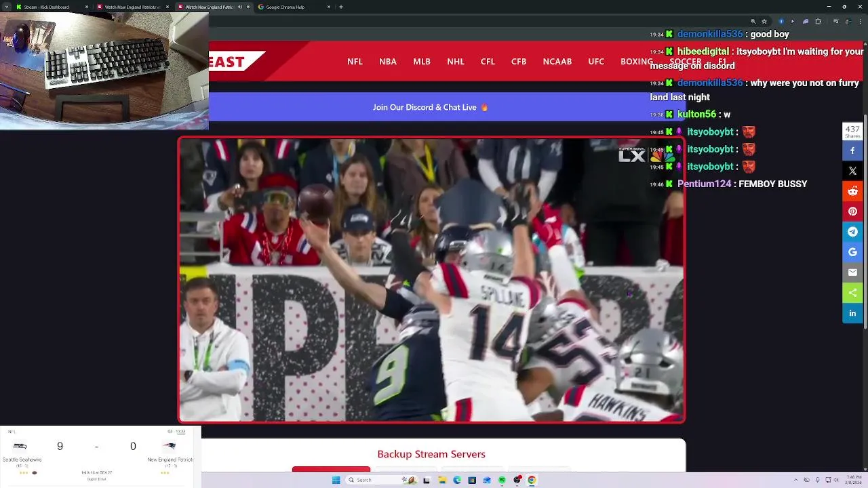The height and width of the screenshot is (488, 868).
Task: Open the Windows Start menu
Action: (x=336, y=480)
